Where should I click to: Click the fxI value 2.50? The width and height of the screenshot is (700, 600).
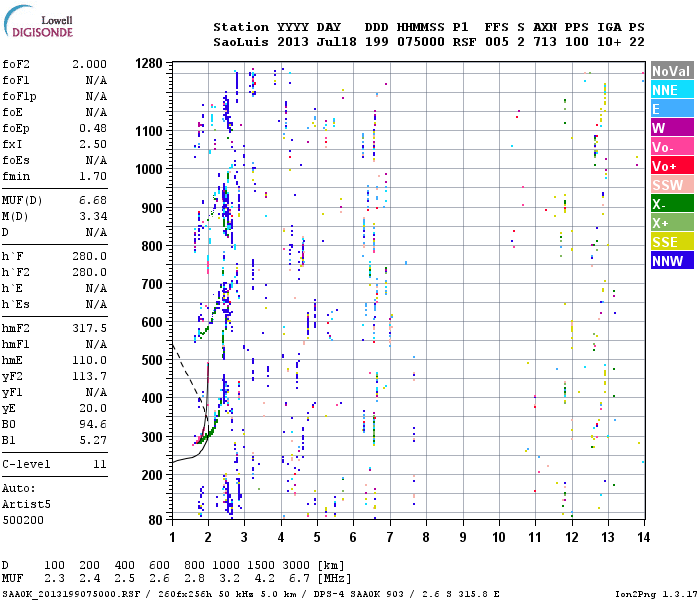(x=93, y=144)
